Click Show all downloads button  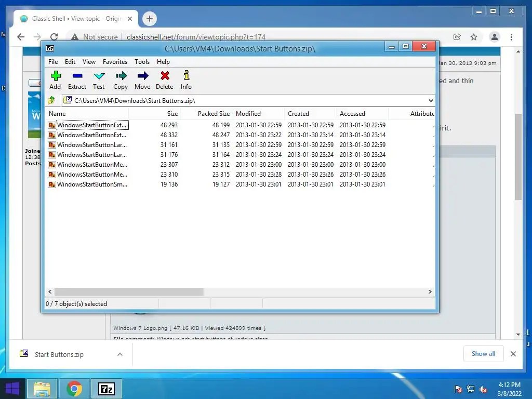pos(484,354)
